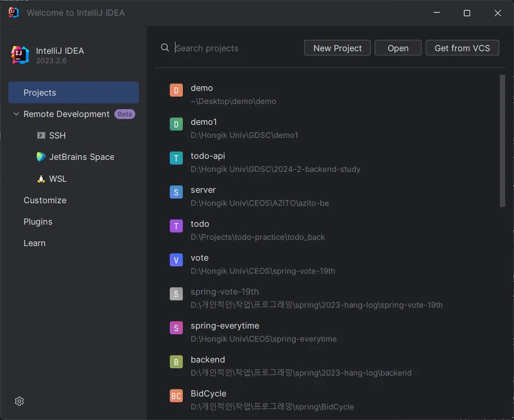The width and height of the screenshot is (514, 420).
Task: Click the orange BC icon for BidCycle
Action: pos(176,396)
